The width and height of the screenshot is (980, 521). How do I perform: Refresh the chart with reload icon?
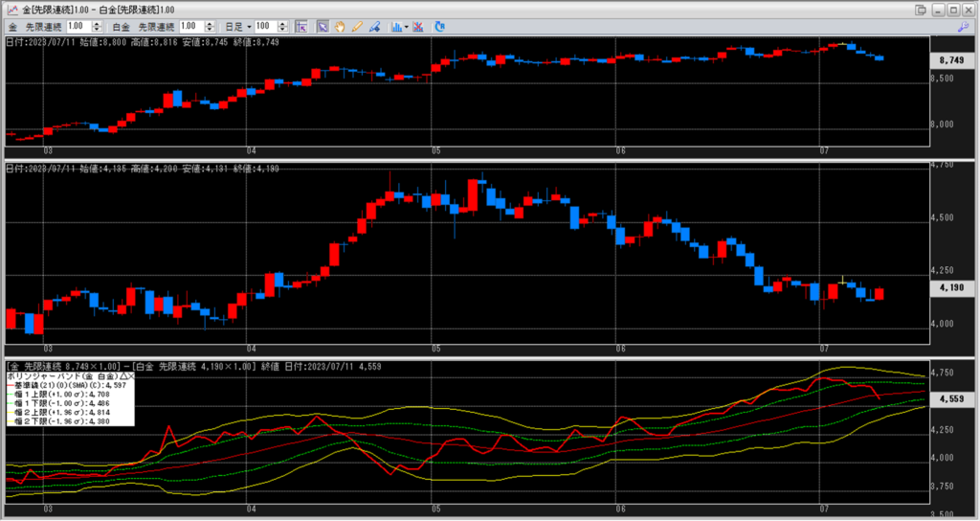(x=439, y=26)
